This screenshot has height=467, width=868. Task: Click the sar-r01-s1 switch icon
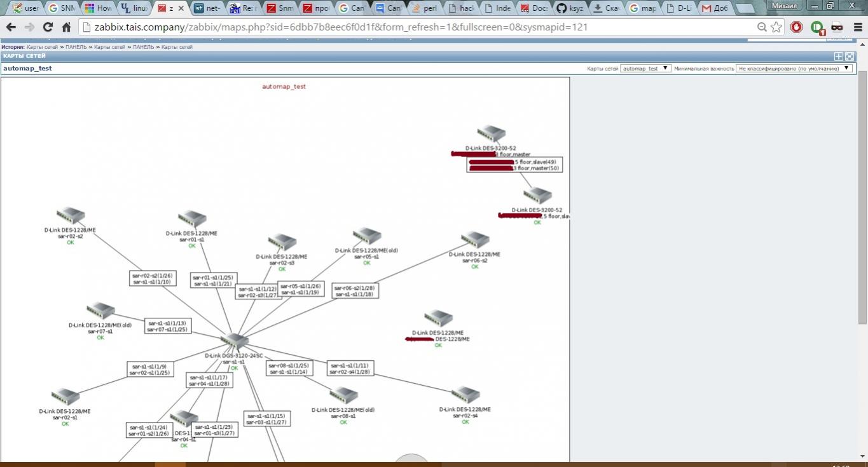[192, 220]
